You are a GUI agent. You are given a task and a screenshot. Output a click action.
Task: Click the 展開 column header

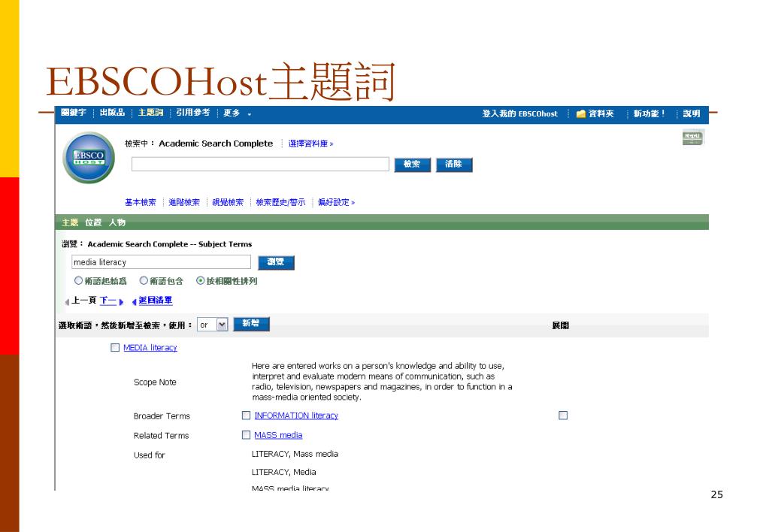click(561, 325)
